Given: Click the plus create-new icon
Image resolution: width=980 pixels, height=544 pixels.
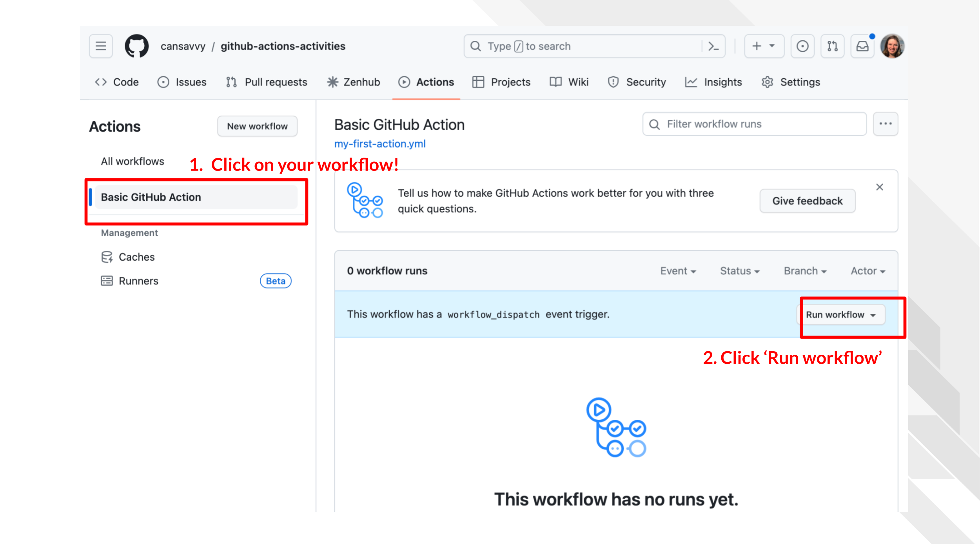Looking at the screenshot, I should coord(757,46).
